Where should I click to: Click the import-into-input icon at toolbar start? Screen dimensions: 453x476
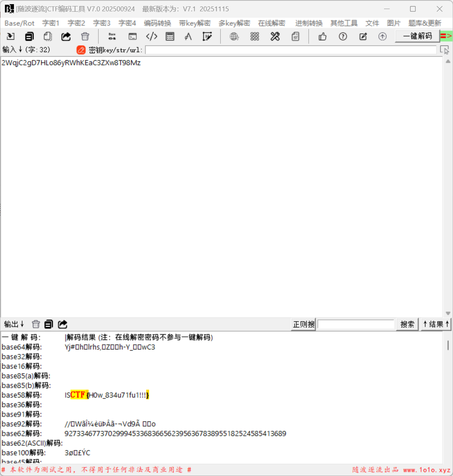[x=11, y=37]
